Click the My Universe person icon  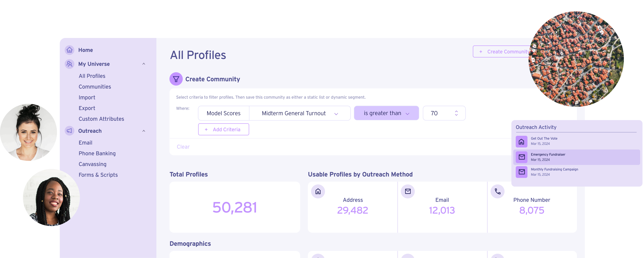[x=69, y=64]
